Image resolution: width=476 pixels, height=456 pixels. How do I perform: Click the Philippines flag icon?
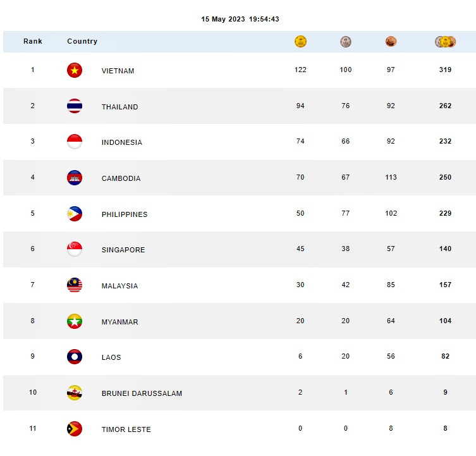pos(75,214)
